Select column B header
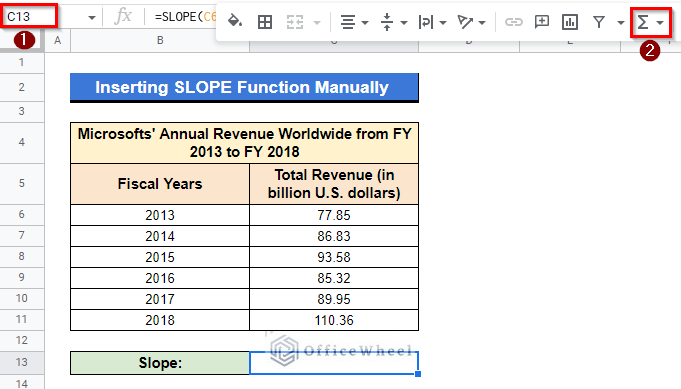 click(160, 40)
